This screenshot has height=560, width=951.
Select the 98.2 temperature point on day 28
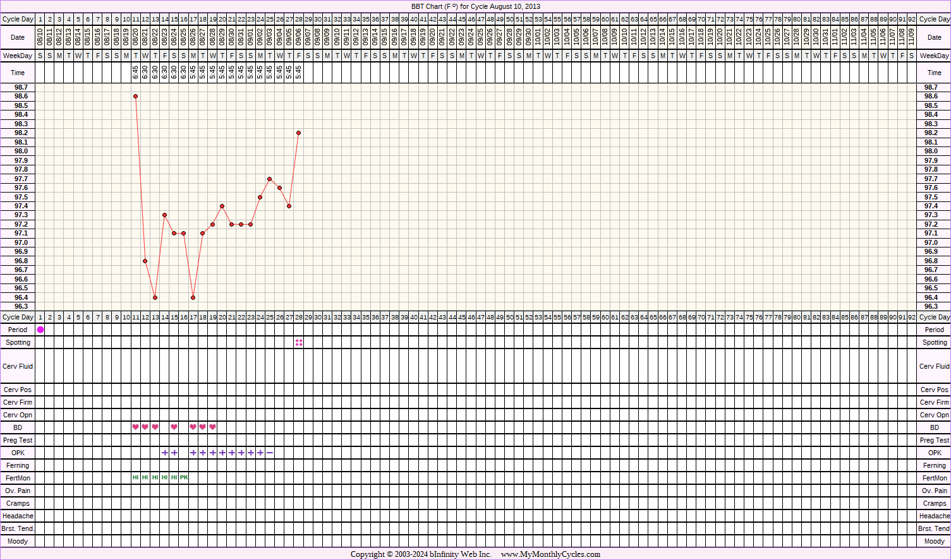tap(298, 133)
